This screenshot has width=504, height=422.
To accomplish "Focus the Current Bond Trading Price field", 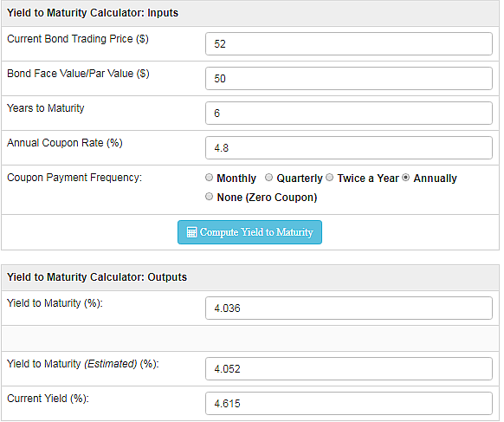I will 349,43.
